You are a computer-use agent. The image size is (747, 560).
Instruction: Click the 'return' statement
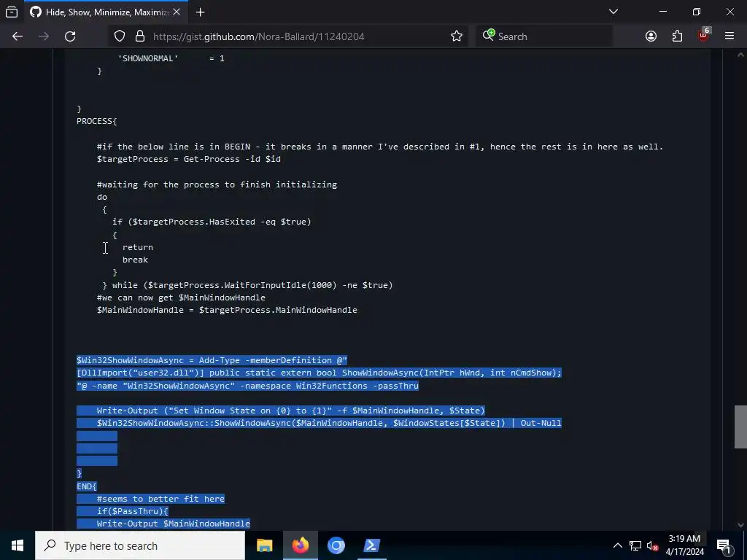tap(138, 247)
